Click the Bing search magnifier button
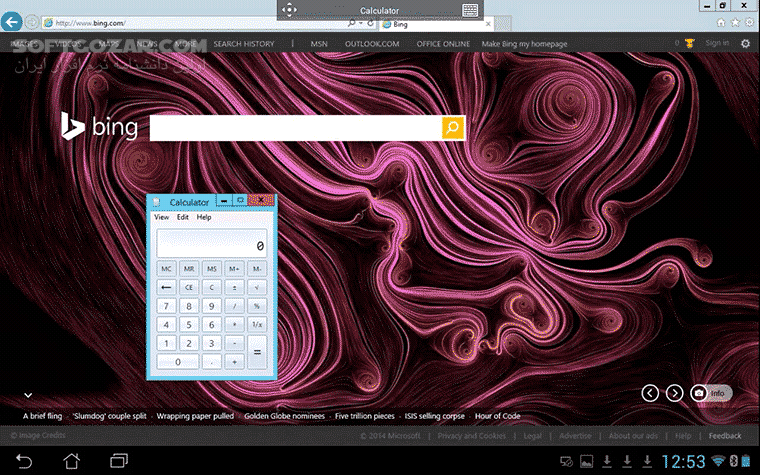Viewport: 760px width, 475px height. [x=453, y=128]
